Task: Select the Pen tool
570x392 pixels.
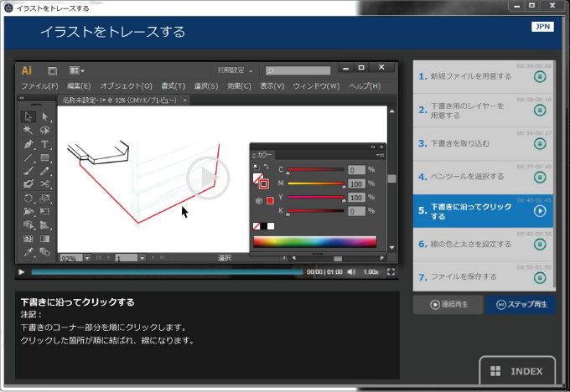Action: coord(28,144)
